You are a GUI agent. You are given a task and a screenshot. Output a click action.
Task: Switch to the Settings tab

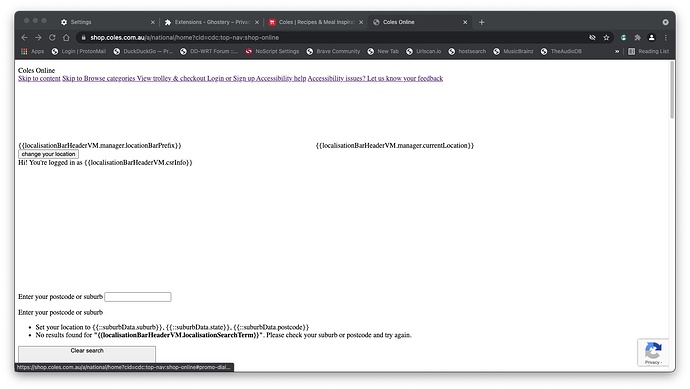[x=107, y=22]
